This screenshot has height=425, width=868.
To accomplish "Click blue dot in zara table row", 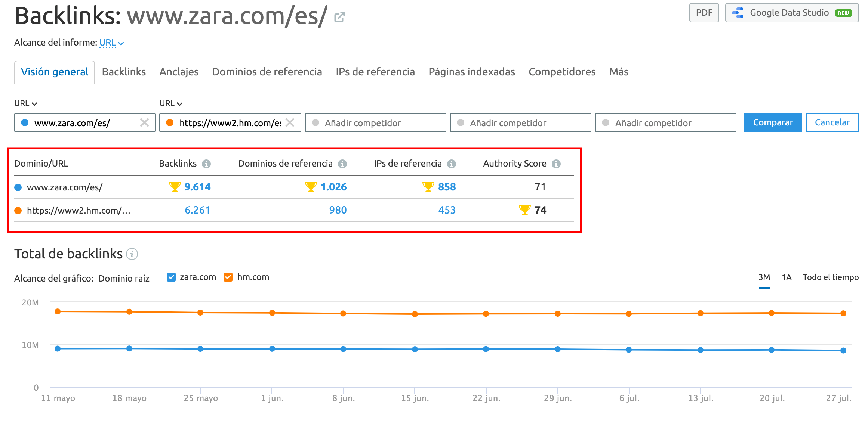I will click(x=18, y=187).
